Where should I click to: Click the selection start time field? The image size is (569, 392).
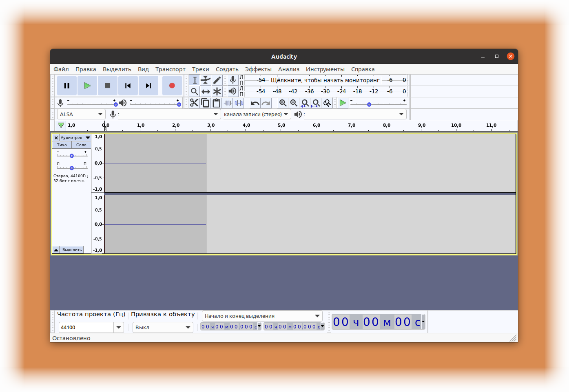coord(231,326)
